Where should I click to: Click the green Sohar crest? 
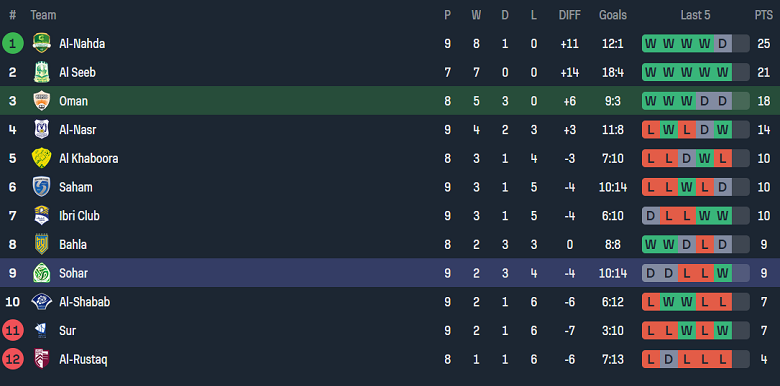[x=41, y=273]
